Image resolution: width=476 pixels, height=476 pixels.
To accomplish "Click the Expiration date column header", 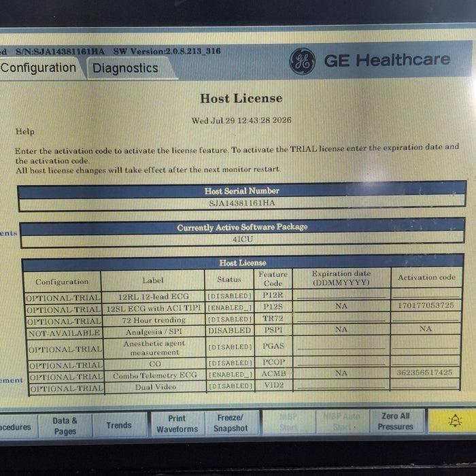I will click(x=341, y=277).
